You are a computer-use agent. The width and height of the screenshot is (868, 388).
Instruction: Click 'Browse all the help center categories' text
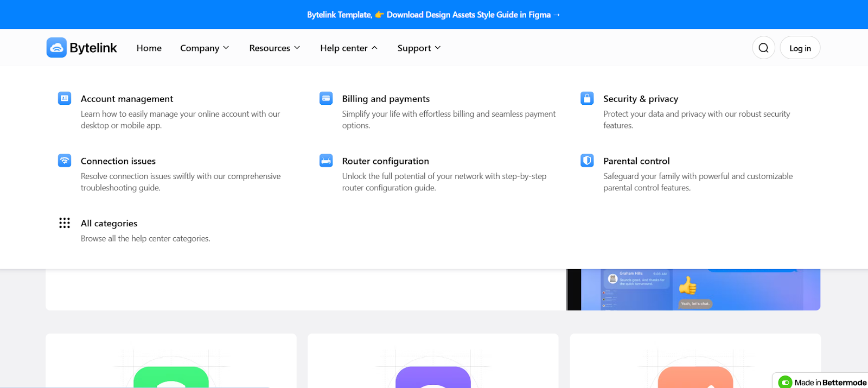click(x=145, y=238)
